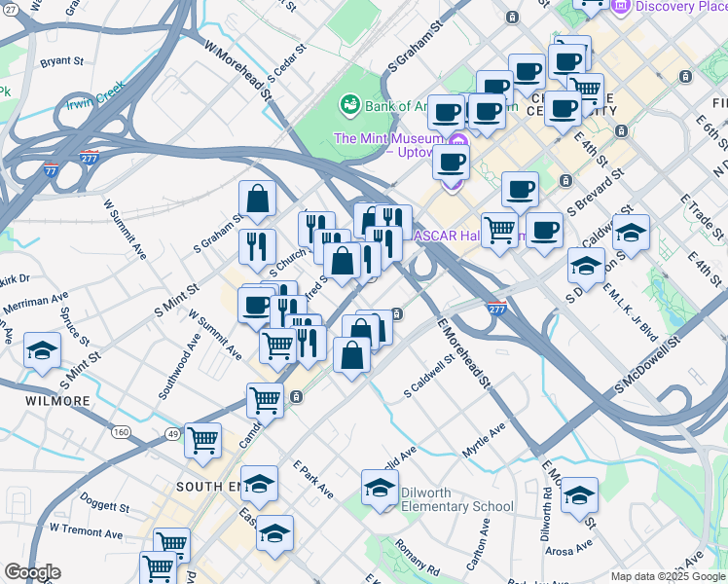Select the WILMORE neighborhood label

click(x=58, y=401)
